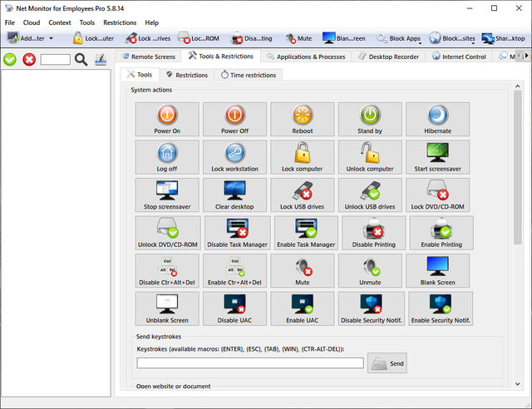This screenshot has width=532, height=409.
Task: Click the Lock workstation action
Action: 234,156
